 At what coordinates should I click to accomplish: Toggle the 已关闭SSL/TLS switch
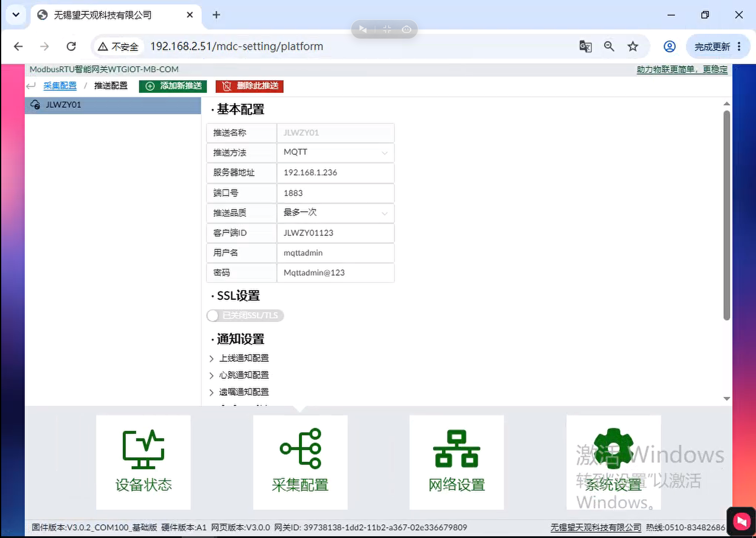(x=245, y=316)
